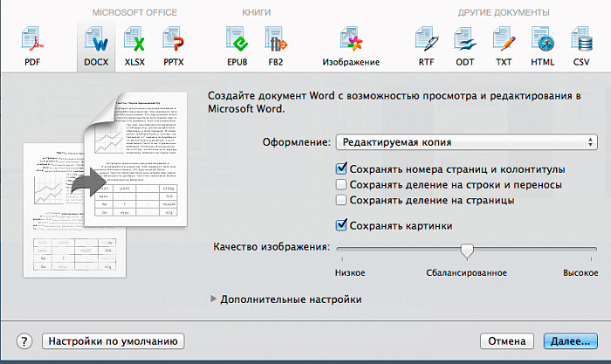Pick the XLSX spreadsheet format icon
This screenshot has width=611, height=364.
click(134, 46)
